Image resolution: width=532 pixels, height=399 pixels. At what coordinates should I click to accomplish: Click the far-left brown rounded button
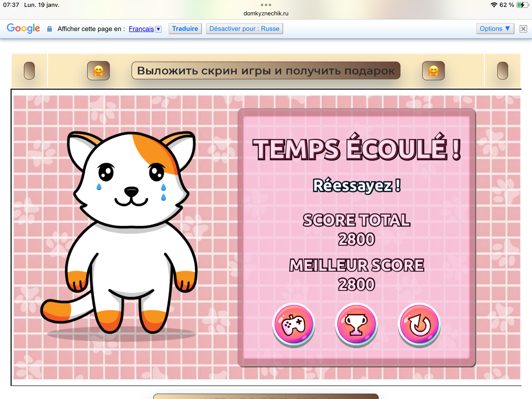(x=29, y=71)
